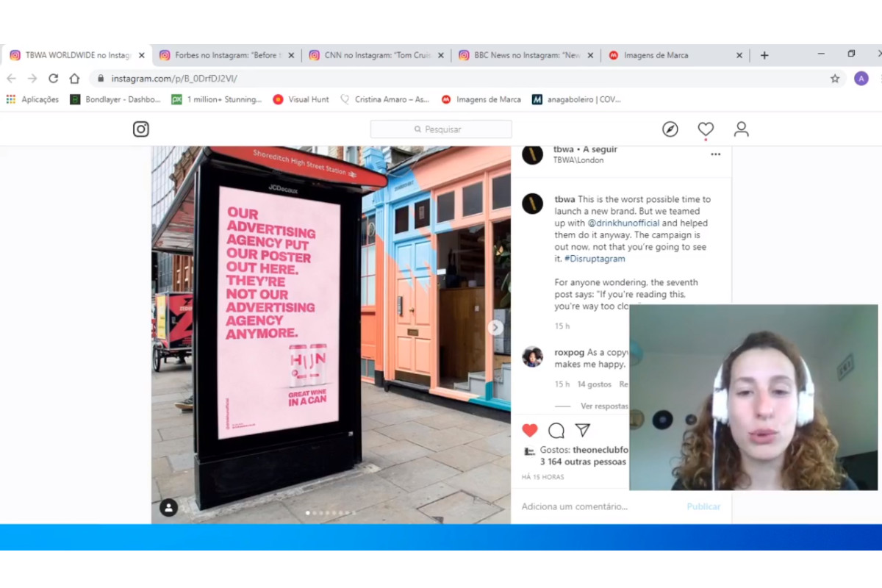The image size is (882, 588).
Task: Show tagged people on the photo
Action: coord(168,507)
